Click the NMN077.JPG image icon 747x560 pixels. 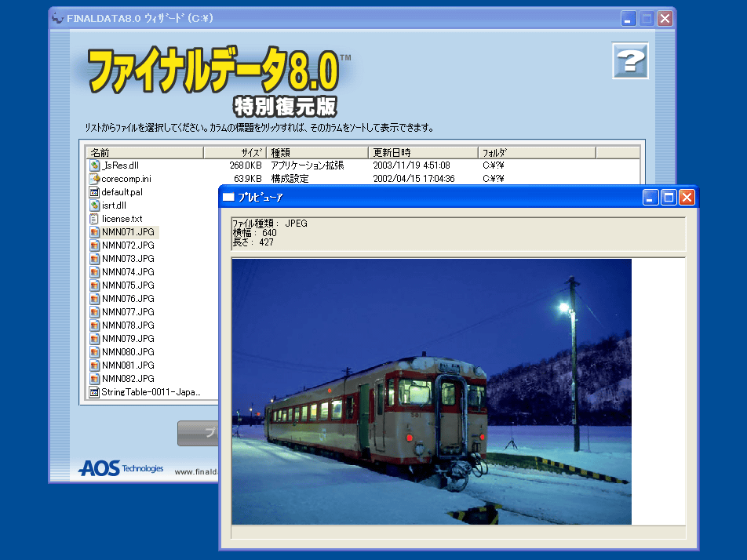pyautogui.click(x=94, y=312)
